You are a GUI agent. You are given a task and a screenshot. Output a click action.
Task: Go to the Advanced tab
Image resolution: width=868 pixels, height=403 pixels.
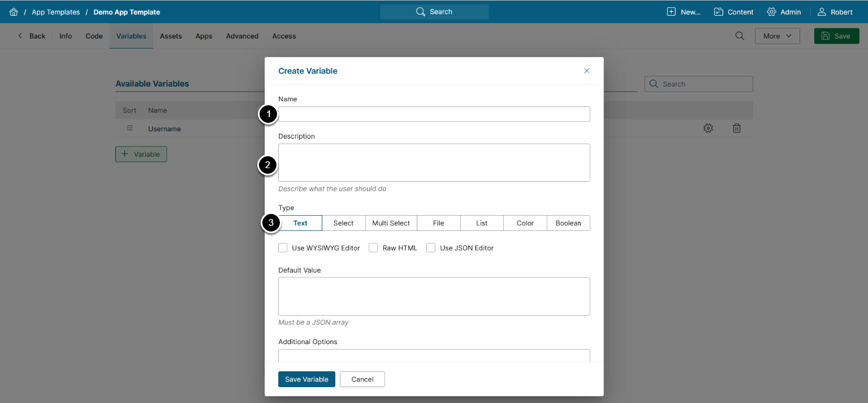coord(242,36)
